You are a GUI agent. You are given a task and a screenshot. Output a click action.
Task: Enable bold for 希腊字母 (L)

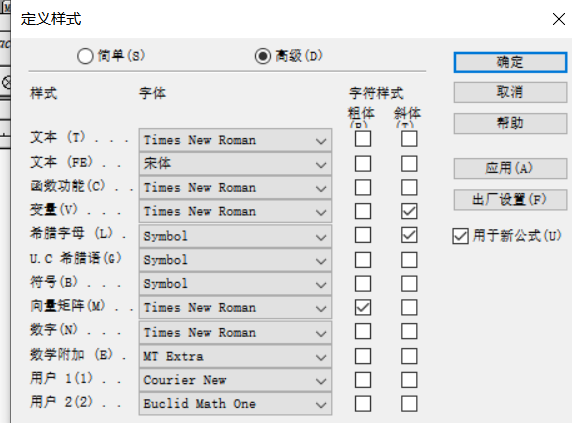click(363, 235)
